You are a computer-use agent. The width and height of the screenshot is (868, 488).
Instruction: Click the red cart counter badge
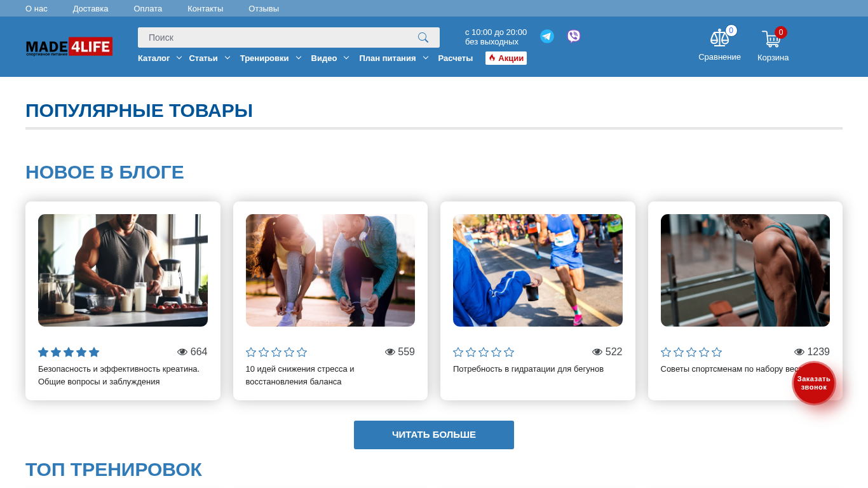pos(781,32)
